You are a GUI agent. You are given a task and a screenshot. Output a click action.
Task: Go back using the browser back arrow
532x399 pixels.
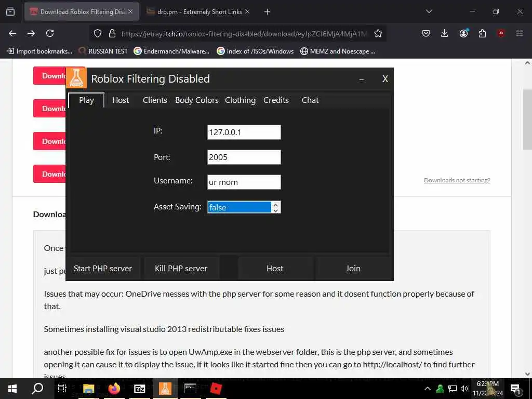(12, 33)
